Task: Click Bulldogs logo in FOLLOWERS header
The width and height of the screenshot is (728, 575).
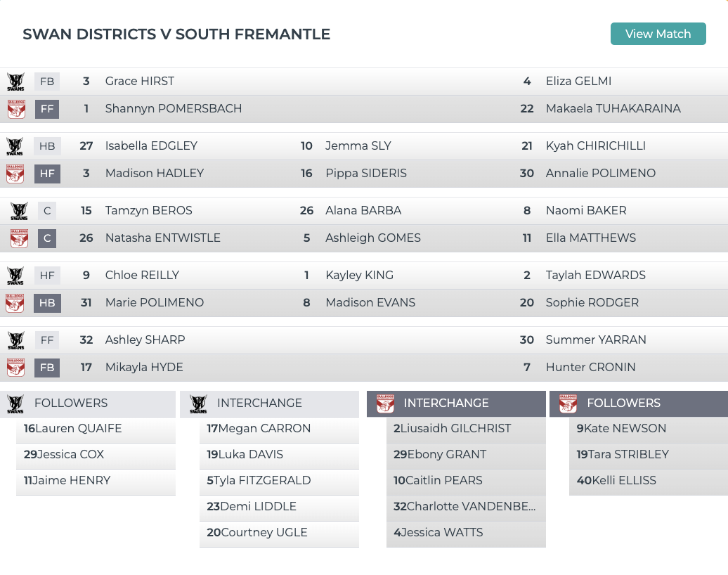Action: click(568, 403)
